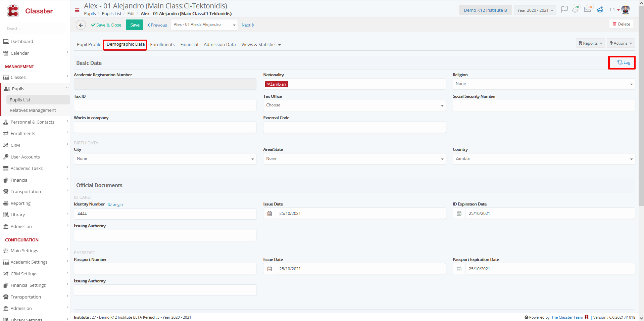Click the Transportation bus icon under Management
644x321 pixels.
pos(6,191)
